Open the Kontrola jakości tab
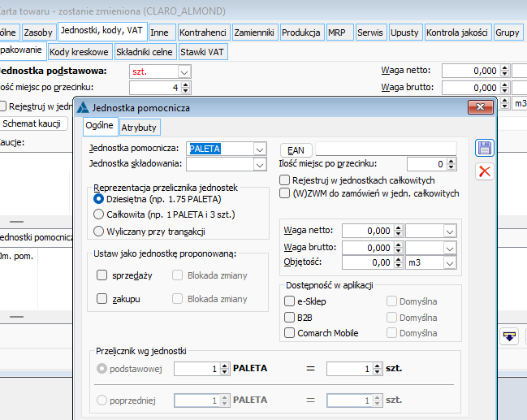This screenshot has width=527, height=420. (457, 32)
